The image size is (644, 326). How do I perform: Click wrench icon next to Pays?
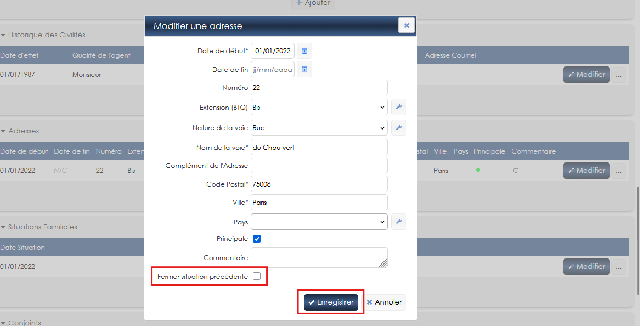tap(399, 222)
